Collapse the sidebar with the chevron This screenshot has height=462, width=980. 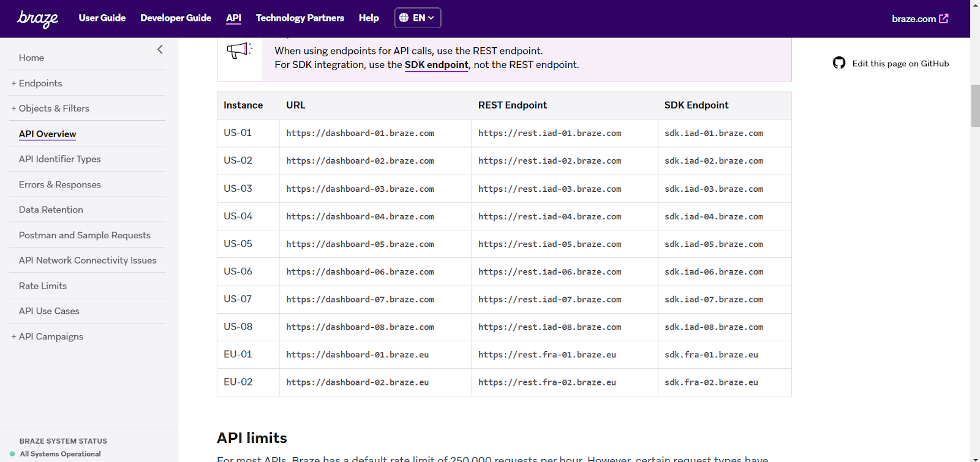(160, 50)
